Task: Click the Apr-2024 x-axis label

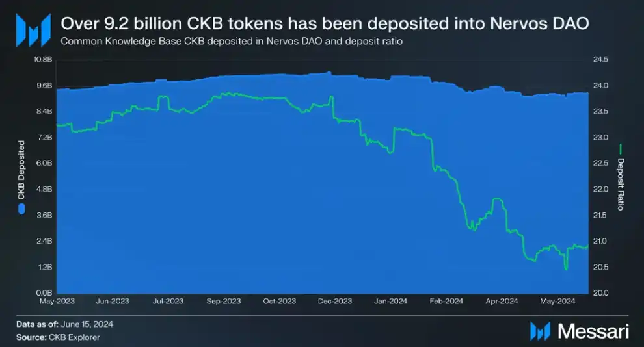Action: coord(502,301)
